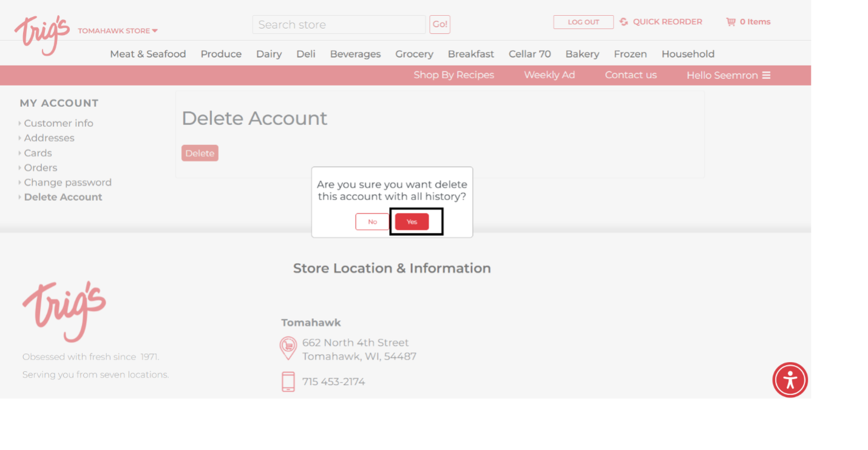Open the Breakfast category
868x450 pixels.
pyautogui.click(x=471, y=54)
